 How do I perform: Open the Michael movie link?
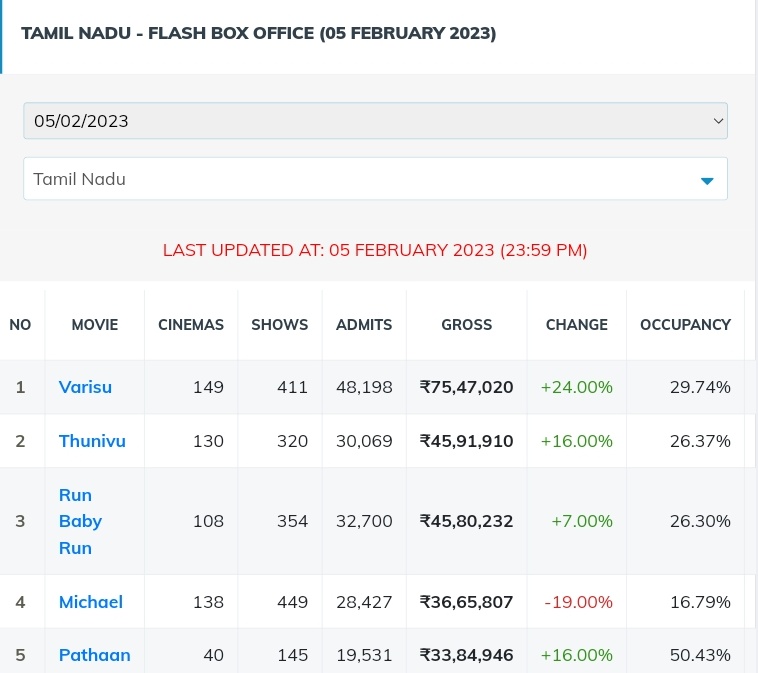coord(90,602)
